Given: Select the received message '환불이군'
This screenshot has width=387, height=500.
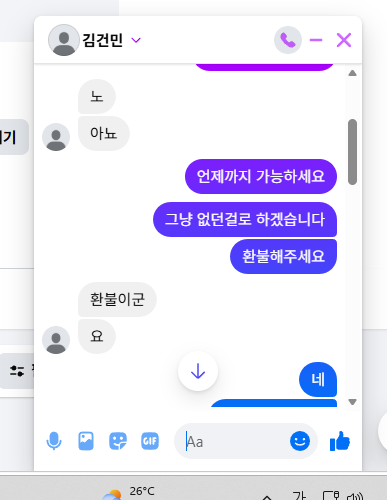Looking at the screenshot, I should pos(117,299).
